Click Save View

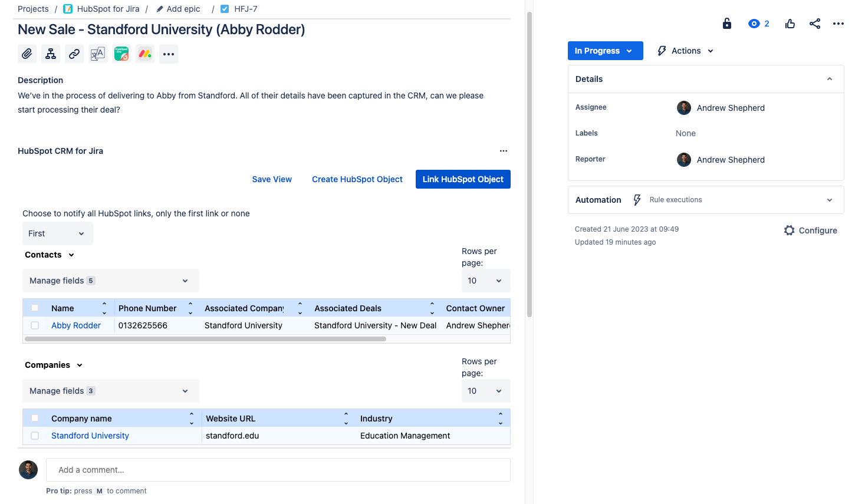point(272,179)
